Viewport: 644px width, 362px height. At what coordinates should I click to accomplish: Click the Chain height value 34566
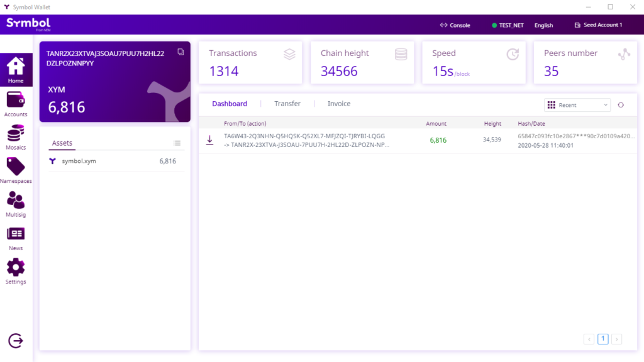[339, 72]
